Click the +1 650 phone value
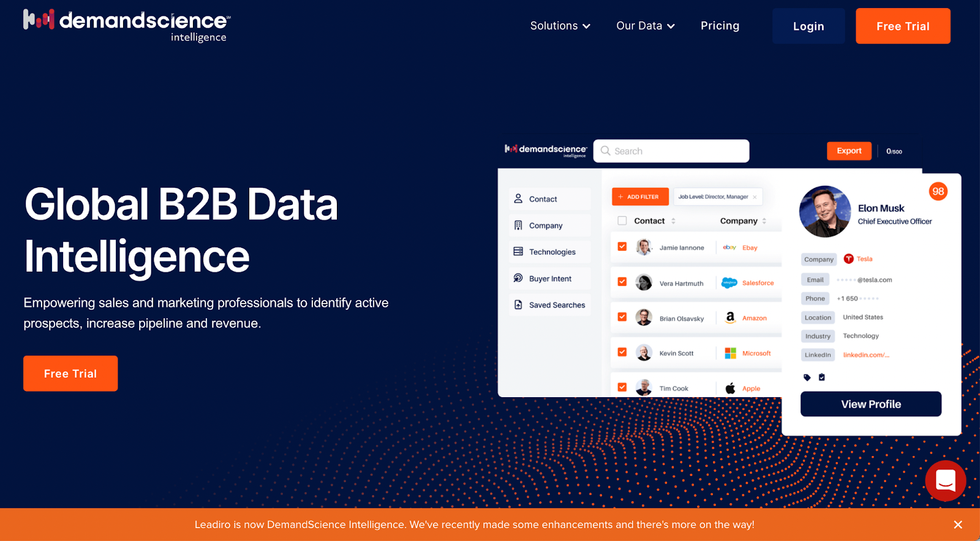Viewport: 980px width, 541px height. click(858, 299)
